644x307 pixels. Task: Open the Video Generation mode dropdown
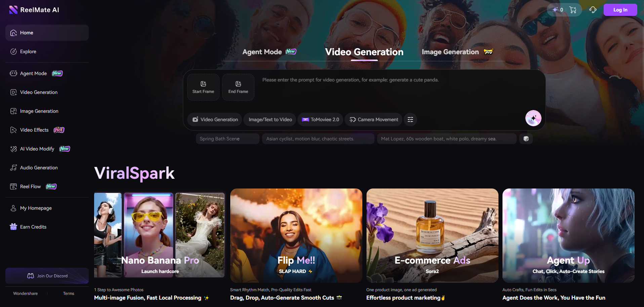click(x=215, y=120)
